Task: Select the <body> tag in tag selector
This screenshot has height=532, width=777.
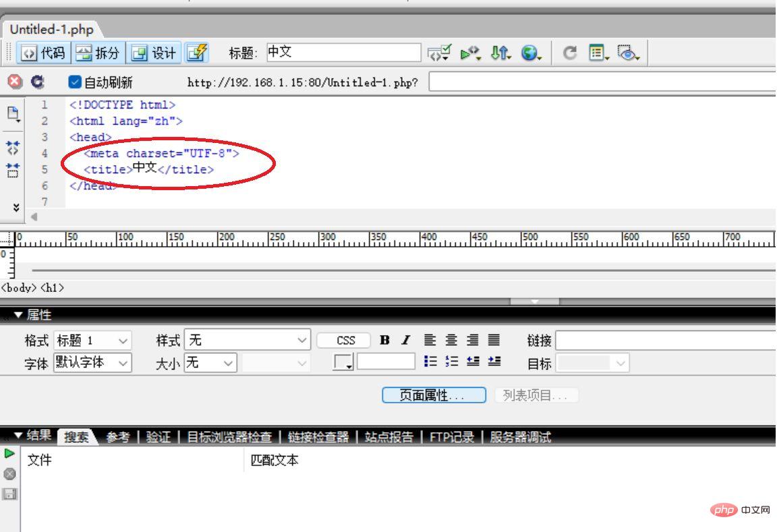Action: coord(19,288)
